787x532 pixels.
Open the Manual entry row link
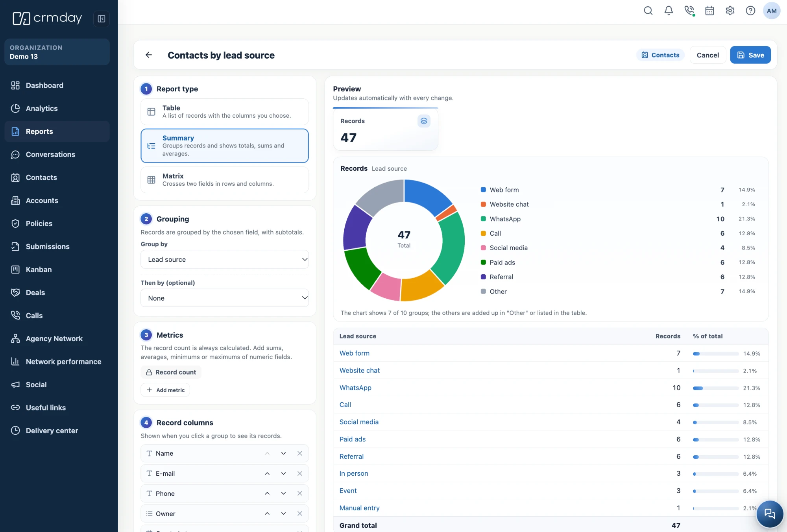tap(360, 508)
